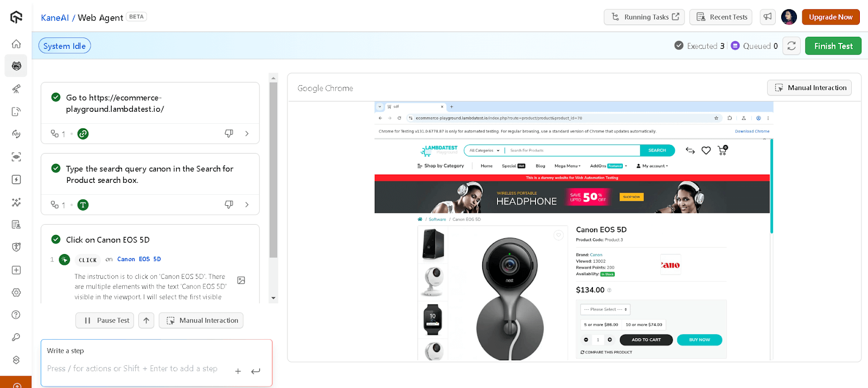868x388 pixels.
Task: Open the settings gear icon in sidebar
Action: tap(16, 292)
